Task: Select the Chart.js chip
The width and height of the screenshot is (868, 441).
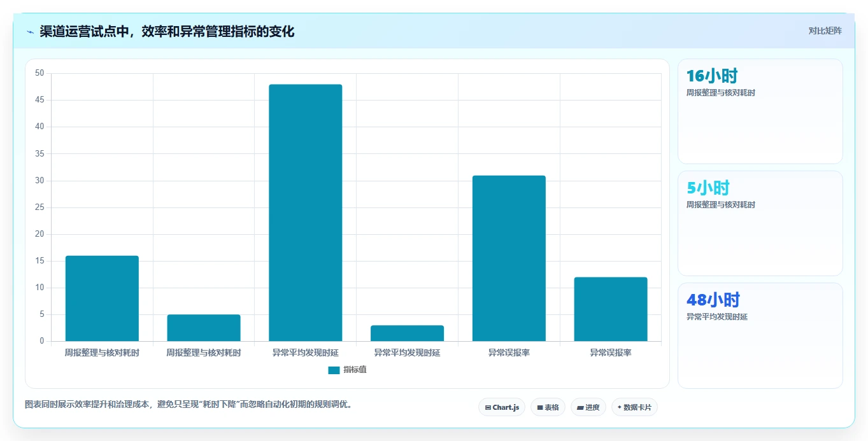Action: click(502, 407)
